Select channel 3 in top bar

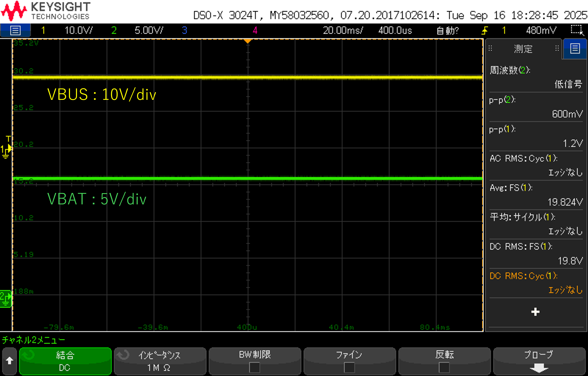(x=185, y=30)
